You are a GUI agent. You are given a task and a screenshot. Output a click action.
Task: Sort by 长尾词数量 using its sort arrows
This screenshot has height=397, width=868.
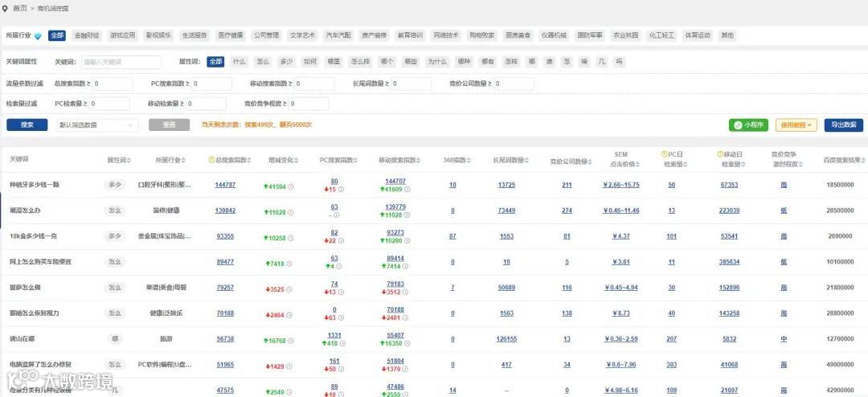tap(526, 160)
